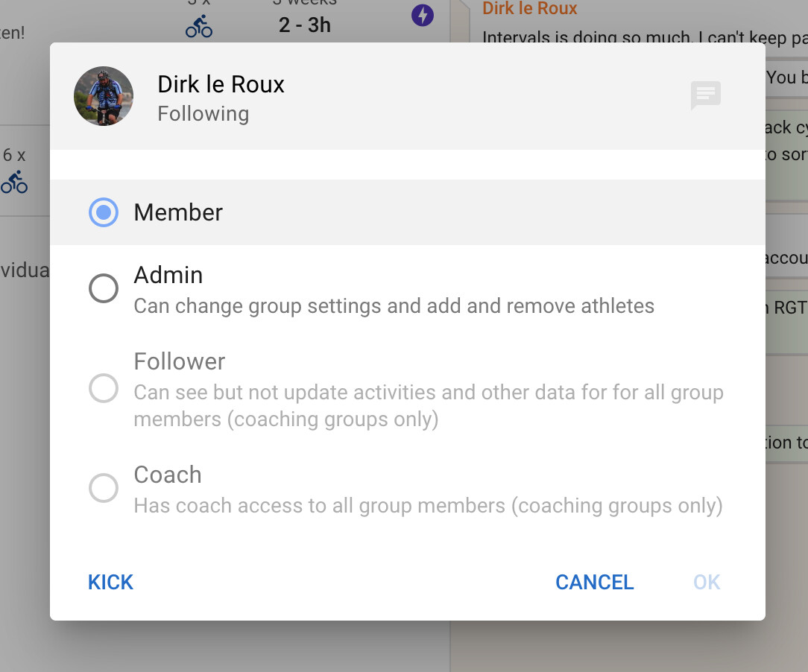
Task: Click the Following status text
Action: (x=203, y=114)
